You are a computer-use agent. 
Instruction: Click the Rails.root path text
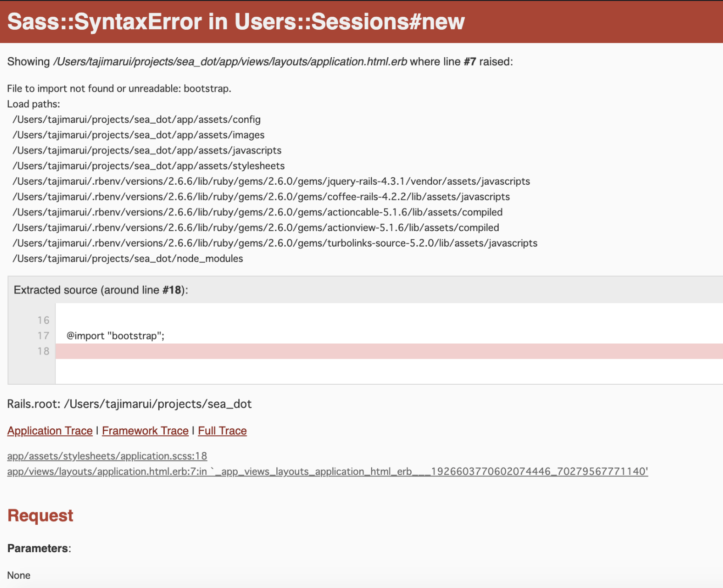pyautogui.click(x=129, y=404)
